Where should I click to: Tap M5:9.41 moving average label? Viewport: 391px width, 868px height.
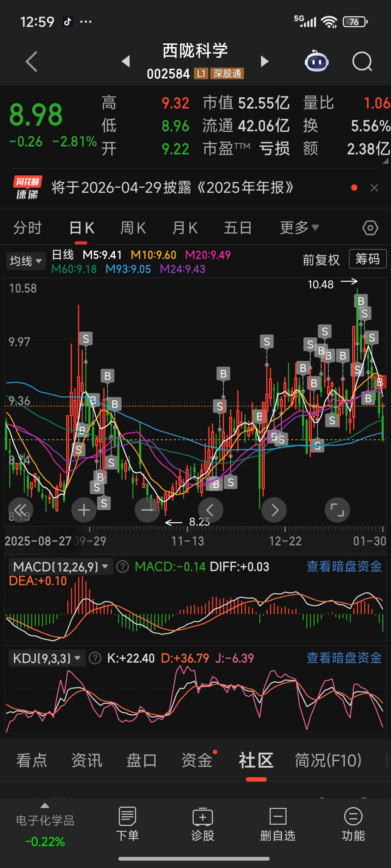[102, 255]
